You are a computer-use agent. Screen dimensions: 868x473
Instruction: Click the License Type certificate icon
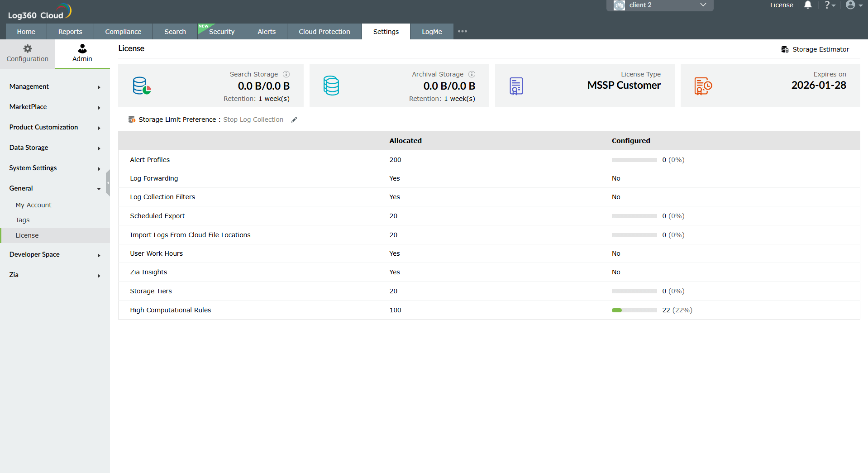(x=516, y=86)
